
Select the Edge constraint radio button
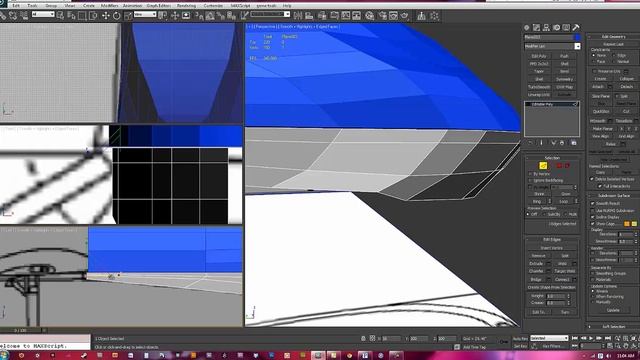pos(614,55)
